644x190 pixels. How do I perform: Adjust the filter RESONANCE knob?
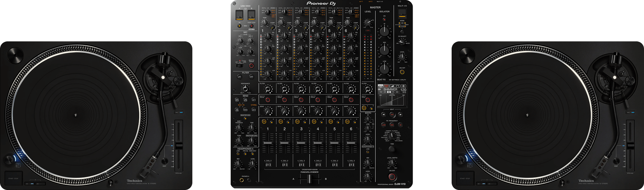(245, 89)
